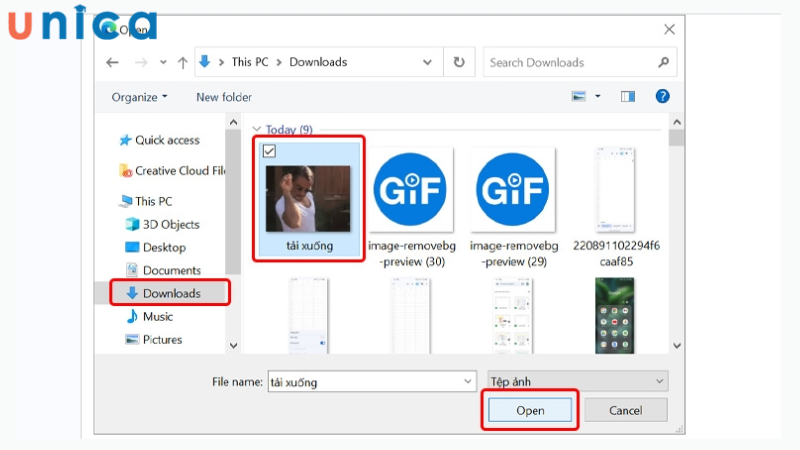Refresh the Downloads folder view
This screenshot has height=450, width=800.
point(459,62)
